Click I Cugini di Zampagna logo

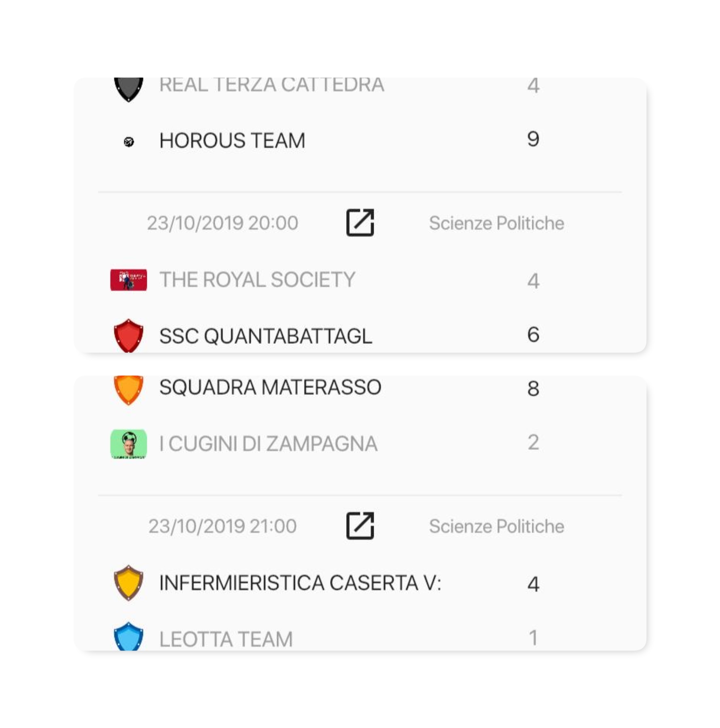(x=129, y=444)
